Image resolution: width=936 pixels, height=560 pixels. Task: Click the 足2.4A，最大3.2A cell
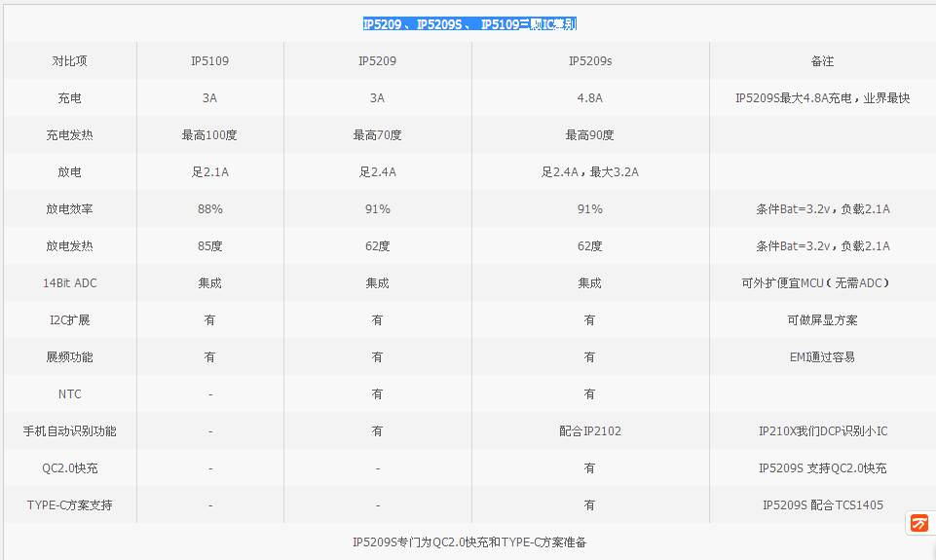point(590,172)
